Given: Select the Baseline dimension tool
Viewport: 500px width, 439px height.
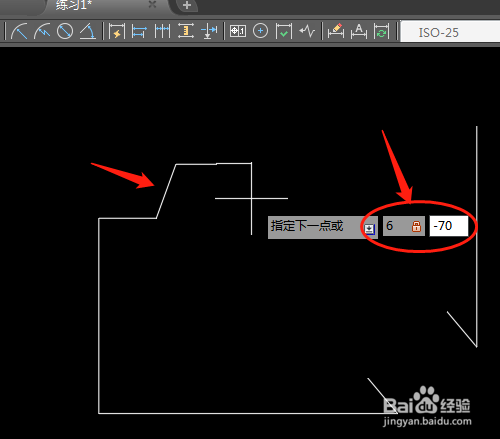Looking at the screenshot, I should click(x=139, y=31).
